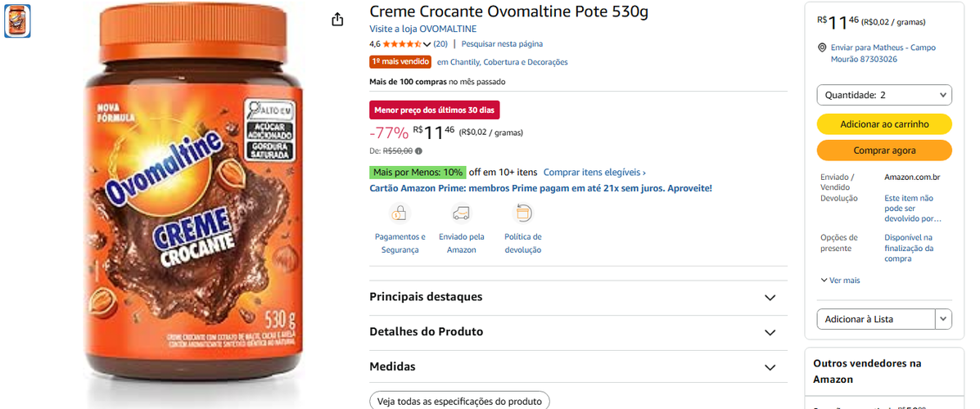Click the share icon beside product image
This screenshot has width=980, height=409.
pos(337,20)
